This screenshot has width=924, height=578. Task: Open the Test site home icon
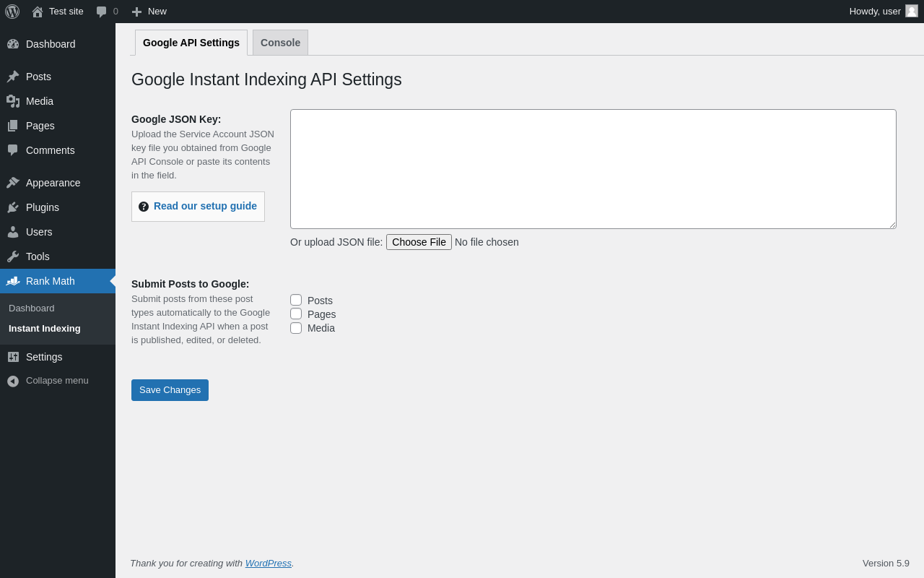[x=38, y=12]
